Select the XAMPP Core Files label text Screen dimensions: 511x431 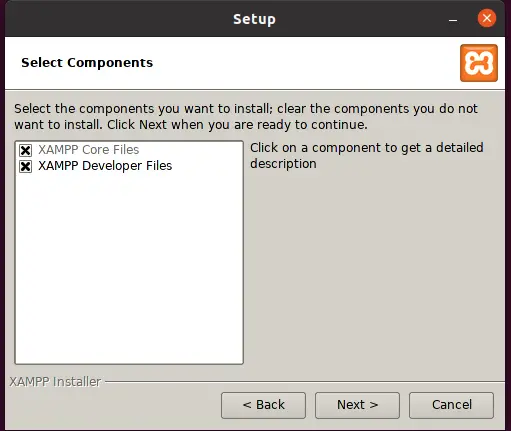89,150
